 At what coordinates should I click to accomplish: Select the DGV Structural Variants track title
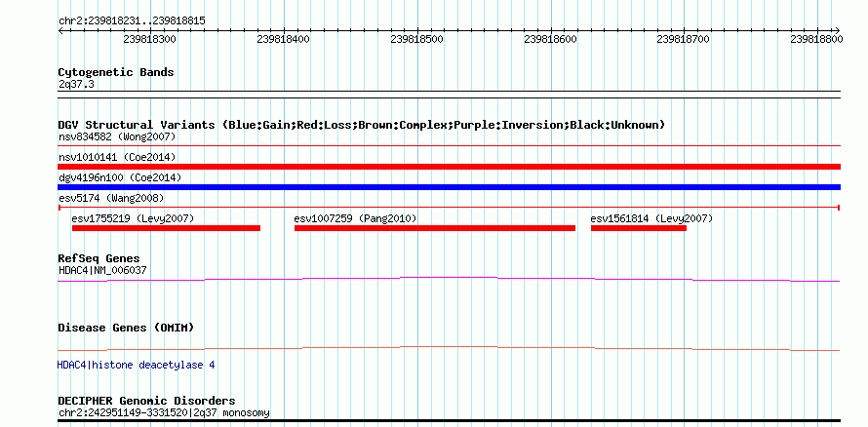click(x=362, y=125)
